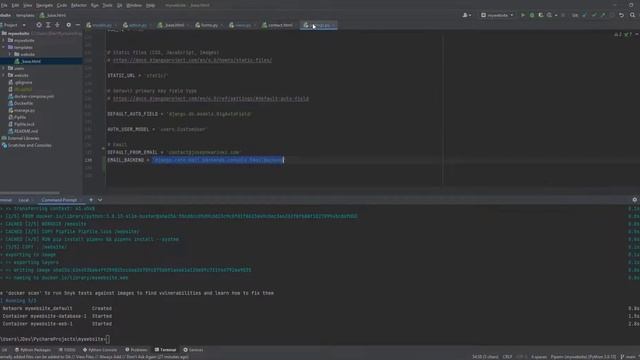Expand the top-level website app folder
The width and height of the screenshot is (640, 360).
click(x=4, y=75)
